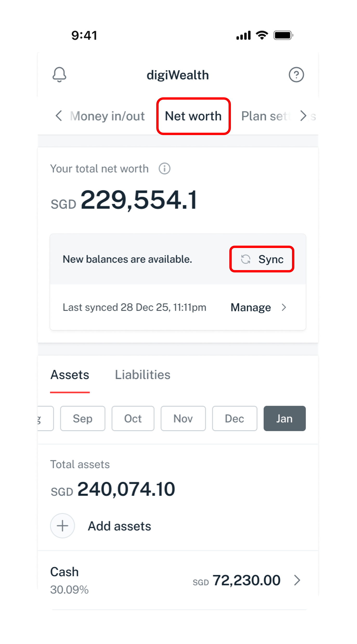357x644 pixels.
Task: Sync new balances
Action: (262, 259)
